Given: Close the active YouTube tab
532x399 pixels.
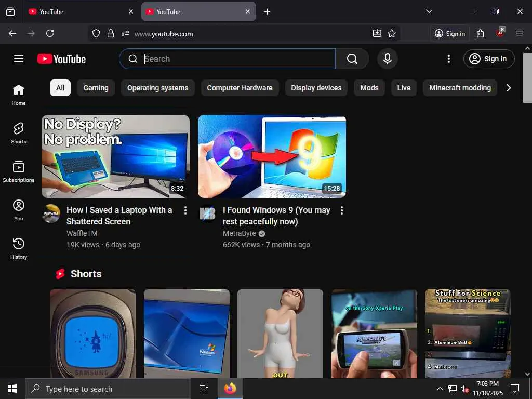Looking at the screenshot, I should [x=248, y=11].
